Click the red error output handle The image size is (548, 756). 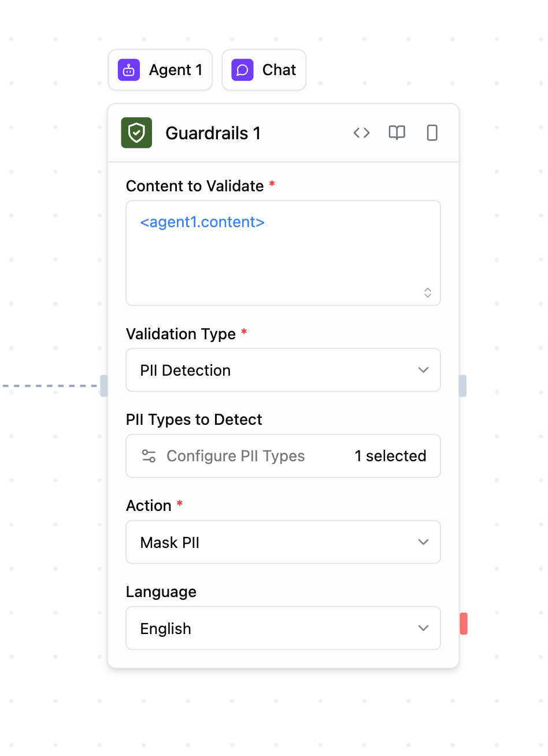464,624
